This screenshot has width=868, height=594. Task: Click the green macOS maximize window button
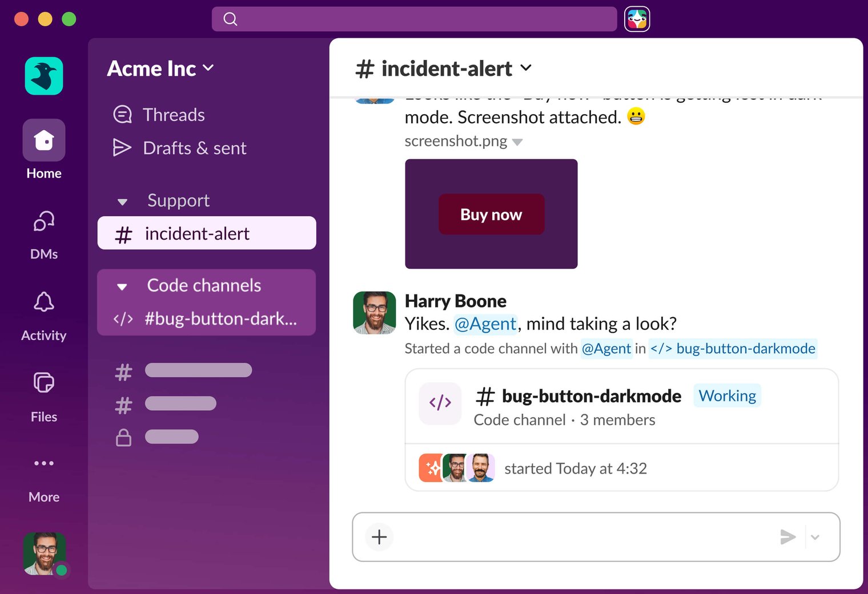(69, 19)
